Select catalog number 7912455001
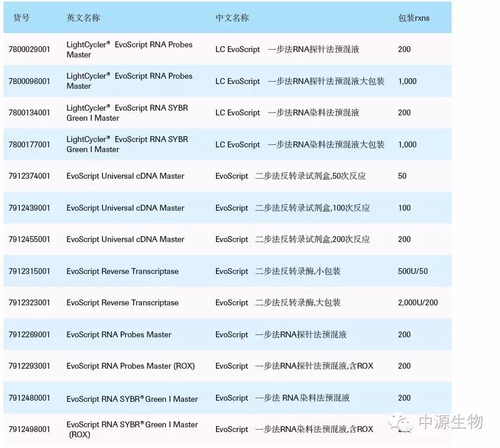This screenshot has width=500, height=448. [30, 240]
